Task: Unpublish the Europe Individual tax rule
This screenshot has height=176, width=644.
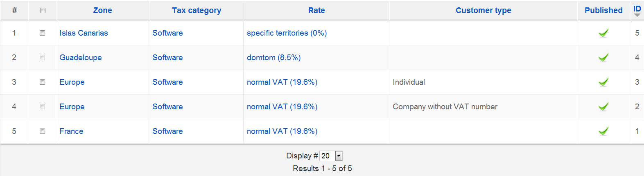Action: tap(603, 82)
